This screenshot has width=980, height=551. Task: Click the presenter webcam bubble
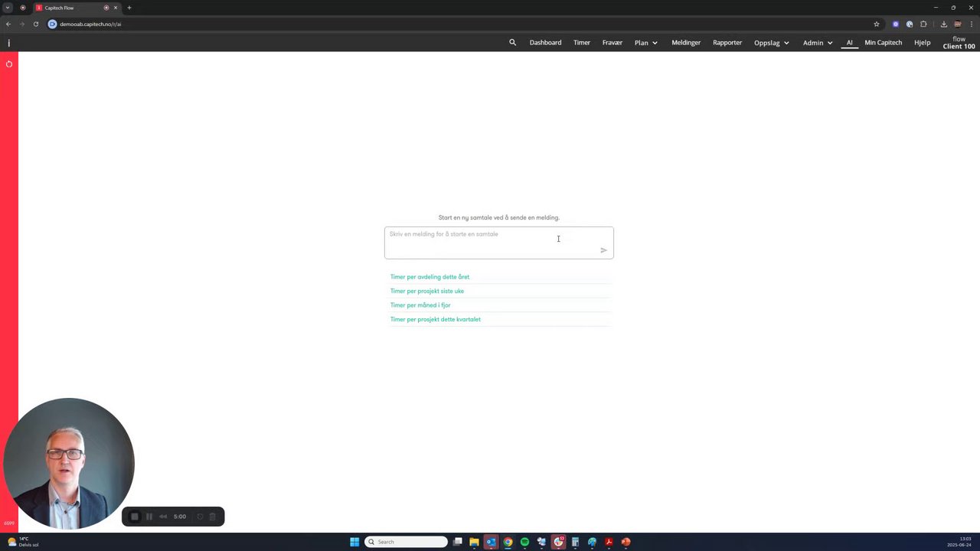click(x=69, y=464)
